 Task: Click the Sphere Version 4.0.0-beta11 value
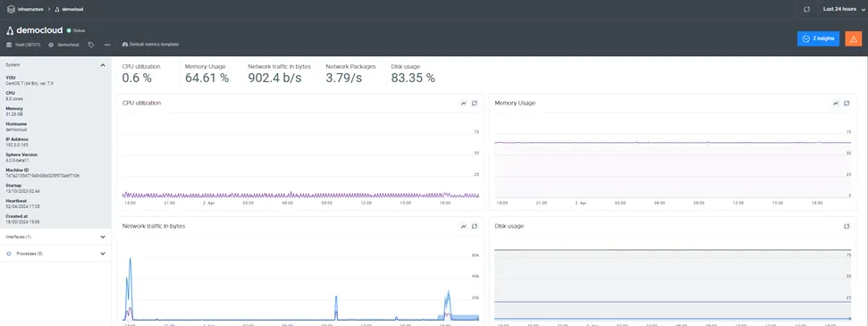(17, 160)
